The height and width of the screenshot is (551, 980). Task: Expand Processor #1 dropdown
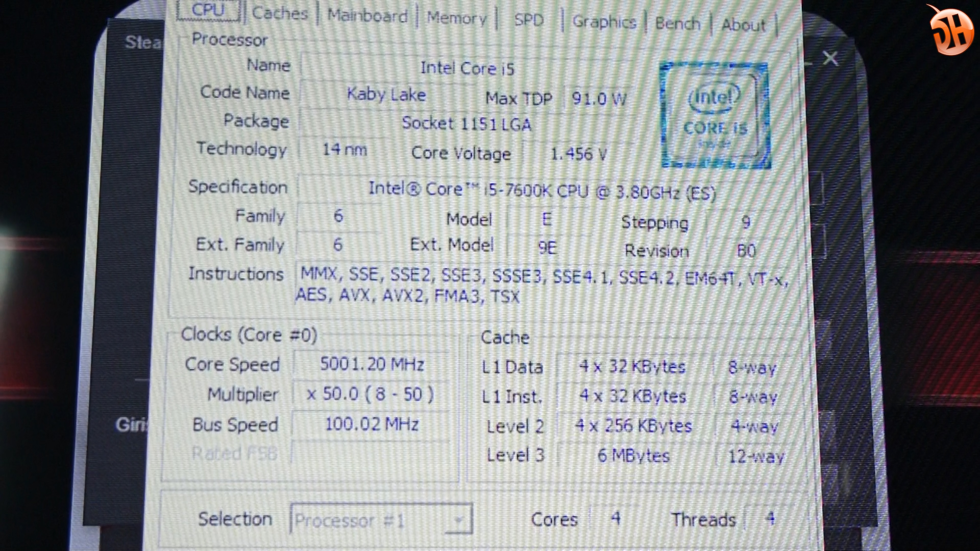[457, 514]
